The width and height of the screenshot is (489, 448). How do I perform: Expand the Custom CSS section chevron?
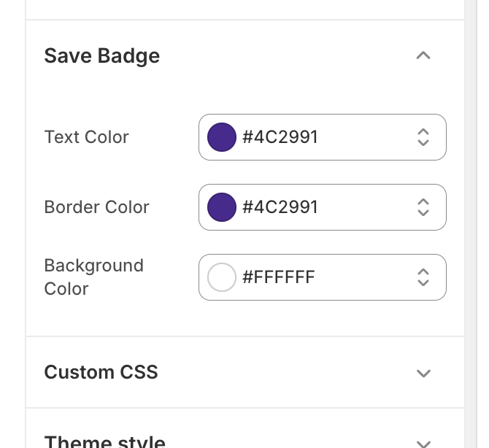[423, 373]
